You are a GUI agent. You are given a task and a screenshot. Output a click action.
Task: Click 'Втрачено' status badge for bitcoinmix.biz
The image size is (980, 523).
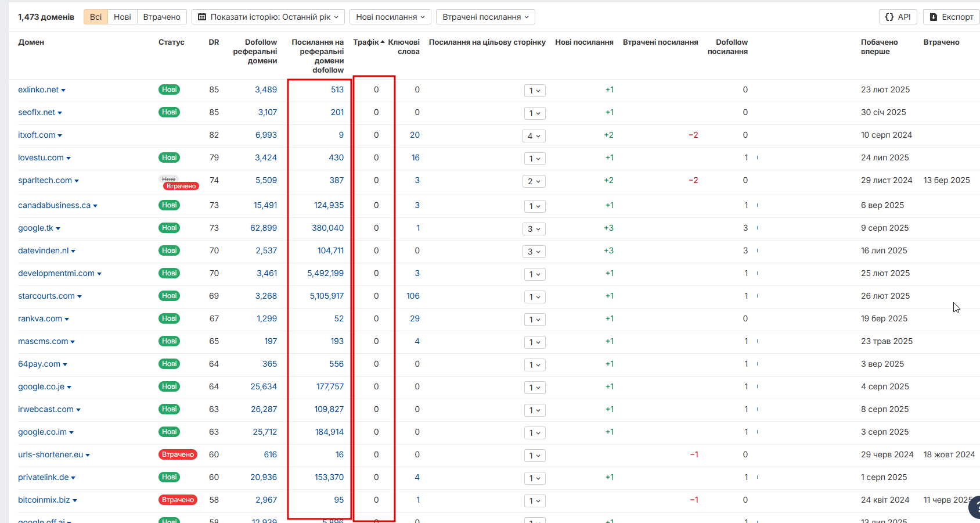click(178, 500)
